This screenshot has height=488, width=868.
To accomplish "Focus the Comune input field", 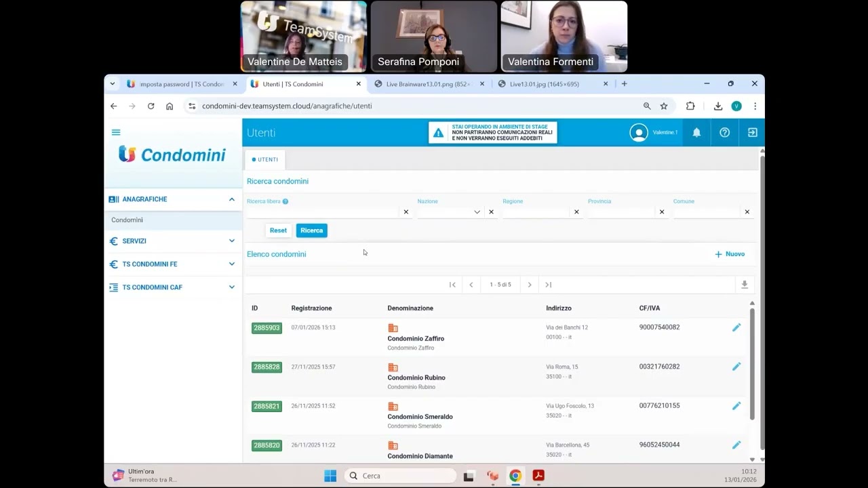I will 707,212.
